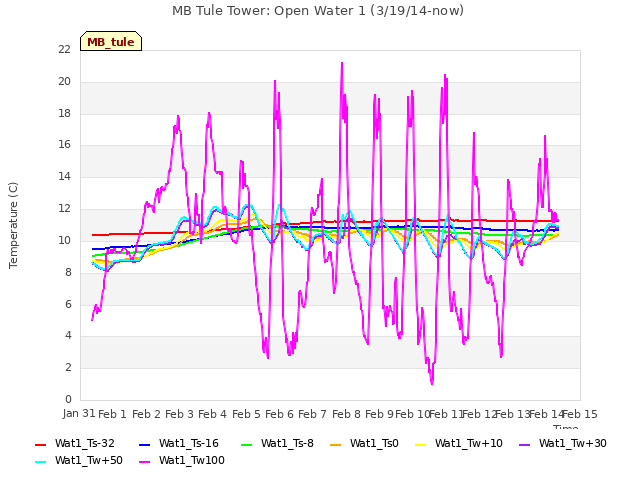Click the 14 y-axis tick label

pos(64,176)
